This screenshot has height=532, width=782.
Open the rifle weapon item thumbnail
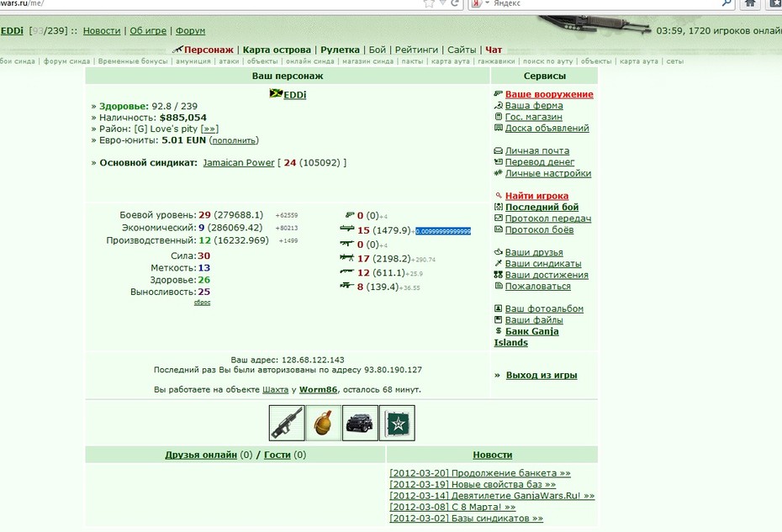coord(287,423)
